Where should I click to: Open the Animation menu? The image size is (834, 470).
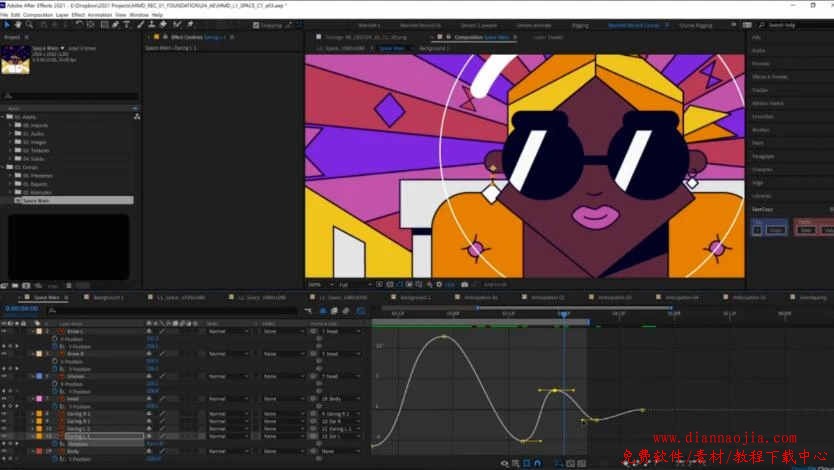click(x=99, y=15)
